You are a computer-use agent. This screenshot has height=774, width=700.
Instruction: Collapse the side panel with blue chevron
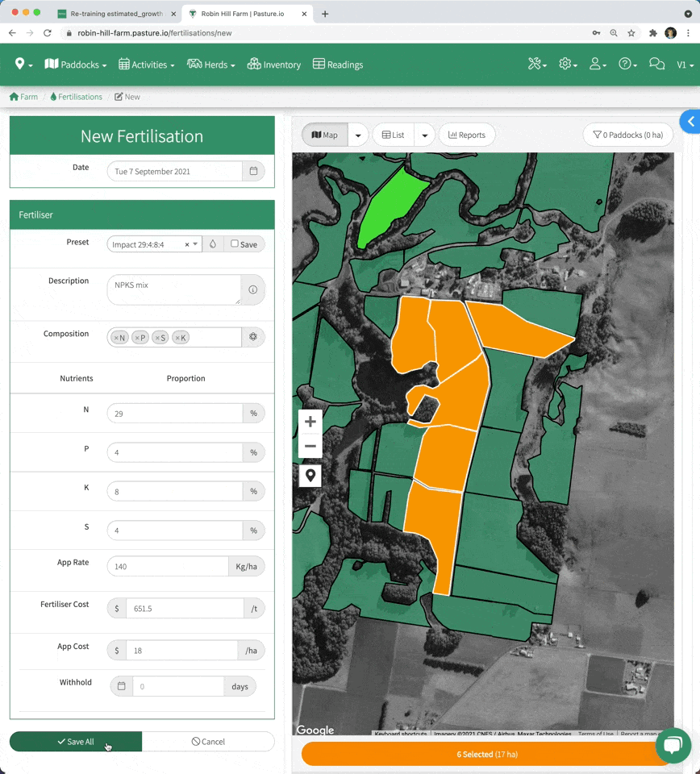pos(690,122)
